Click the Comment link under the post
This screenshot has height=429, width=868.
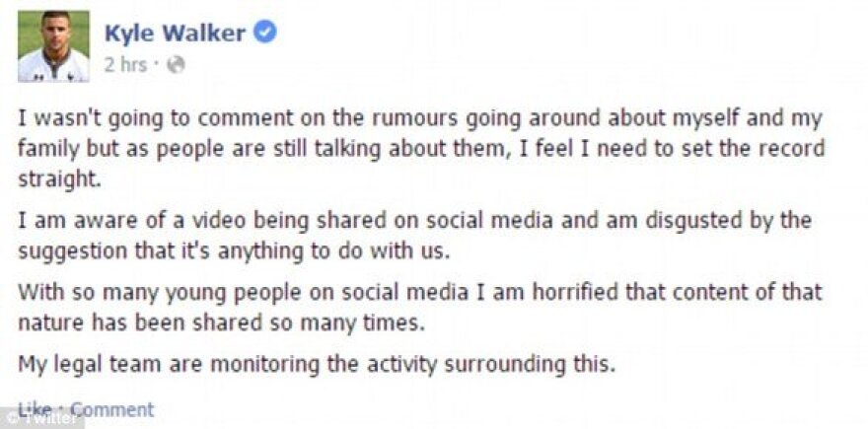112,409
